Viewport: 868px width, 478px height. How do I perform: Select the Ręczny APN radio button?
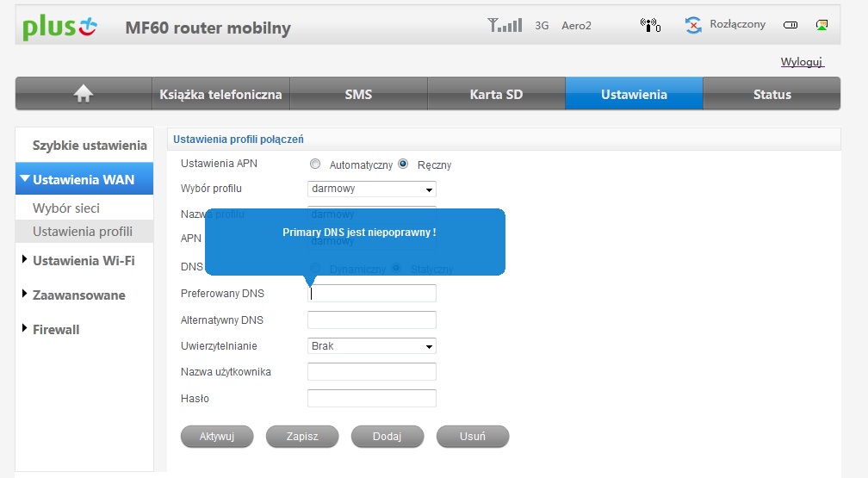tap(403, 164)
